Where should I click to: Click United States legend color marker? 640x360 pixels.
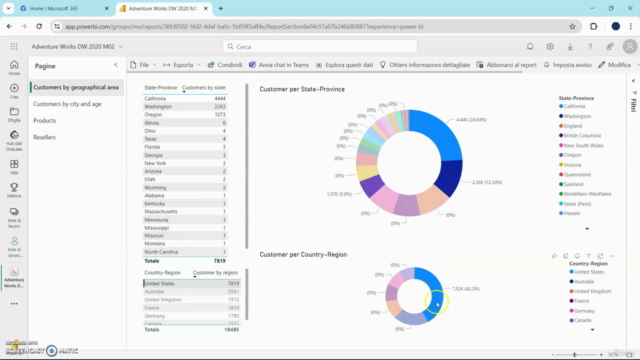click(571, 272)
